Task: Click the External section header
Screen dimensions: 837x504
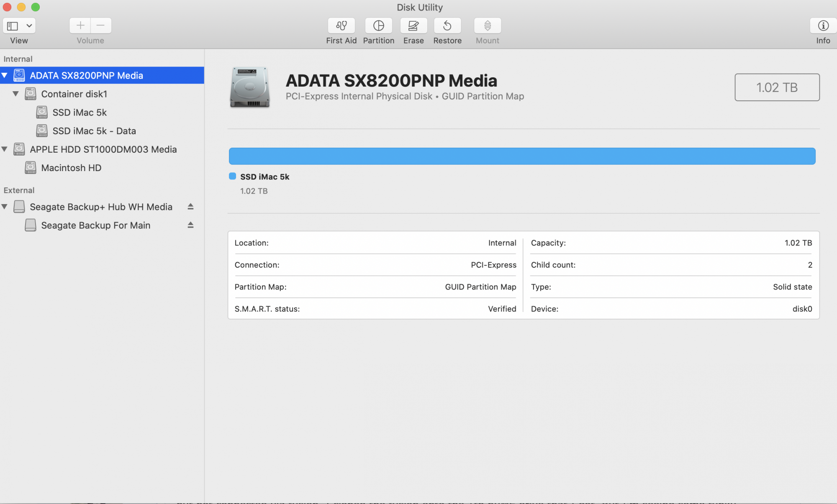Action: 19,190
